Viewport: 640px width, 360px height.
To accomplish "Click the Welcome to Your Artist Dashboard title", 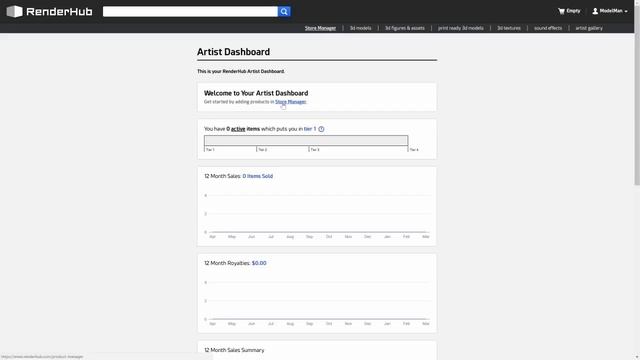I will 256,93.
